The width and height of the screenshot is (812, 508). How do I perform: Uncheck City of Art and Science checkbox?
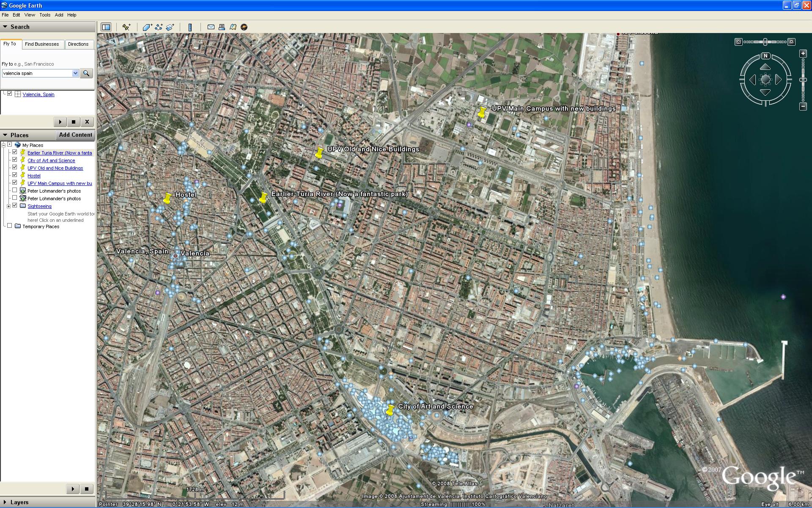click(x=15, y=160)
